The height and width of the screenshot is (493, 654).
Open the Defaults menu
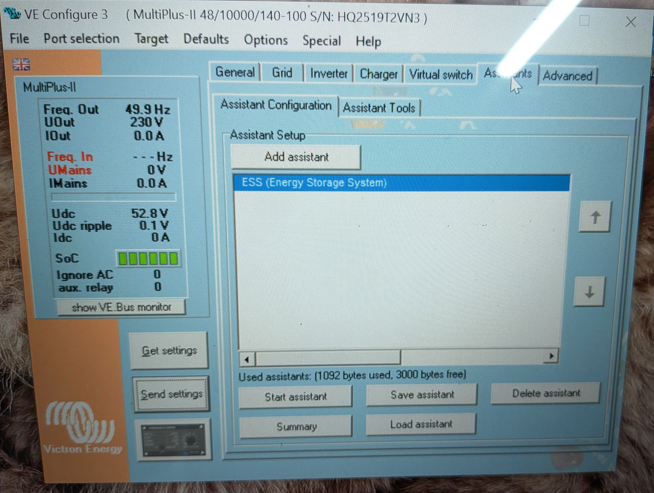(x=206, y=40)
